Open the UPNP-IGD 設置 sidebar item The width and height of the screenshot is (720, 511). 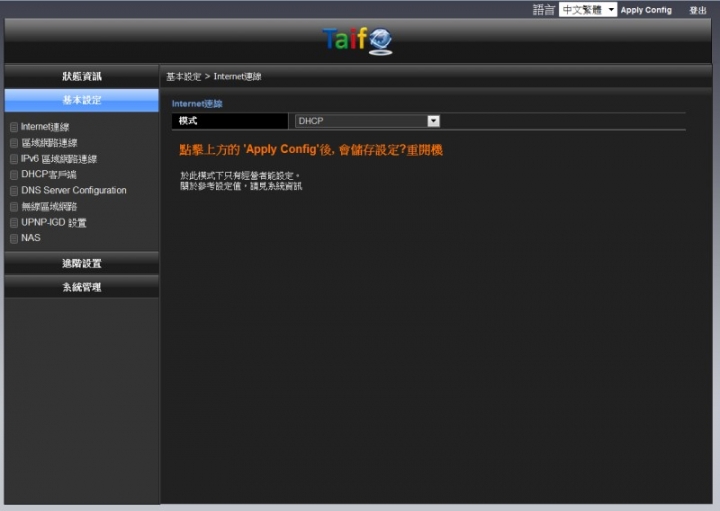(54, 222)
